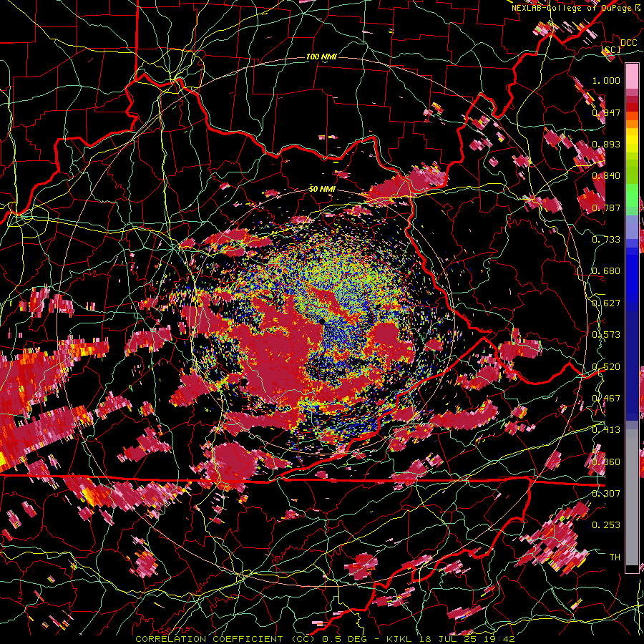Screen dimensions: 644x644
Task: Pick the bright green color bar segment
Action: pyautogui.click(x=632, y=195)
